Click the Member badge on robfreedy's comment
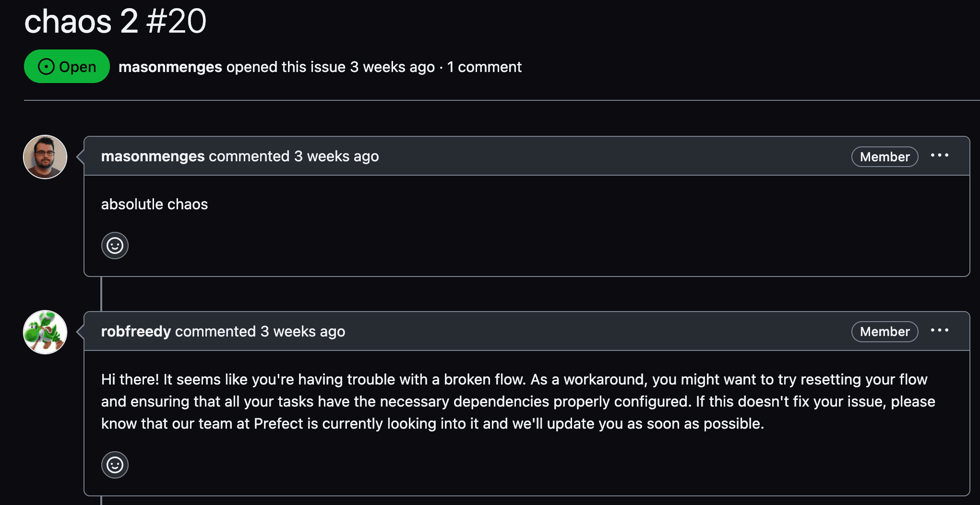Screen dimensions: 980x505 click(884, 332)
